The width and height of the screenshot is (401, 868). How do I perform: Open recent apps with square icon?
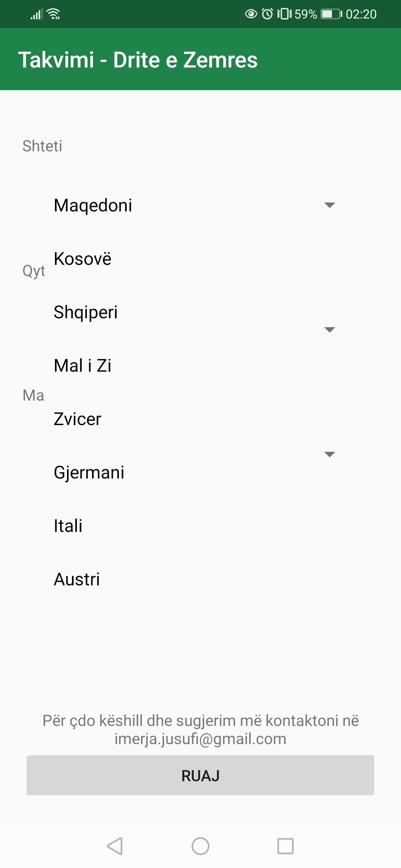pyautogui.click(x=286, y=846)
